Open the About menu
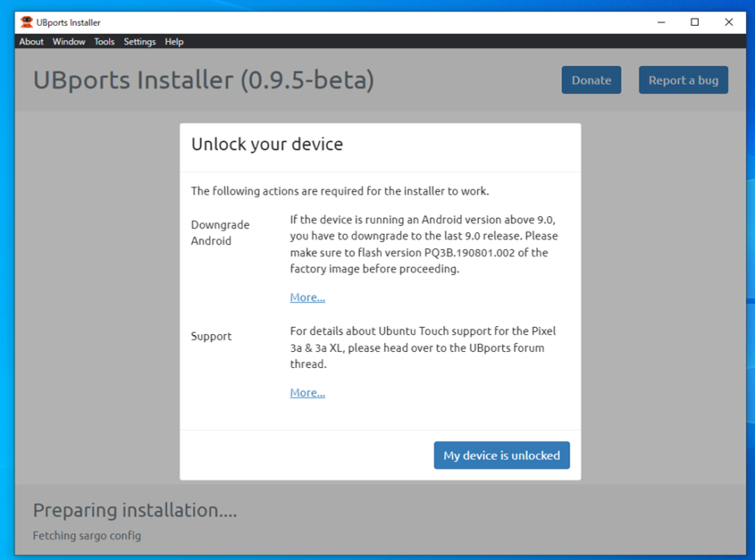This screenshot has height=560, width=755. (x=31, y=42)
